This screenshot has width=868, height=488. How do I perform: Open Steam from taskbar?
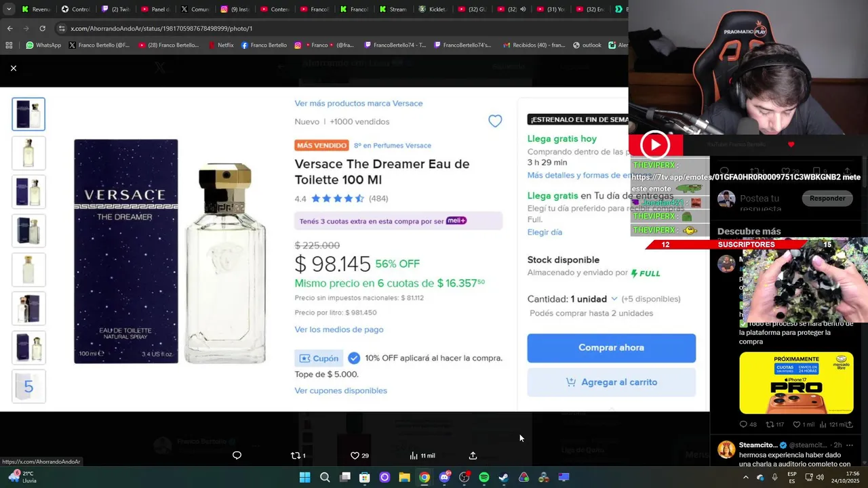click(504, 477)
